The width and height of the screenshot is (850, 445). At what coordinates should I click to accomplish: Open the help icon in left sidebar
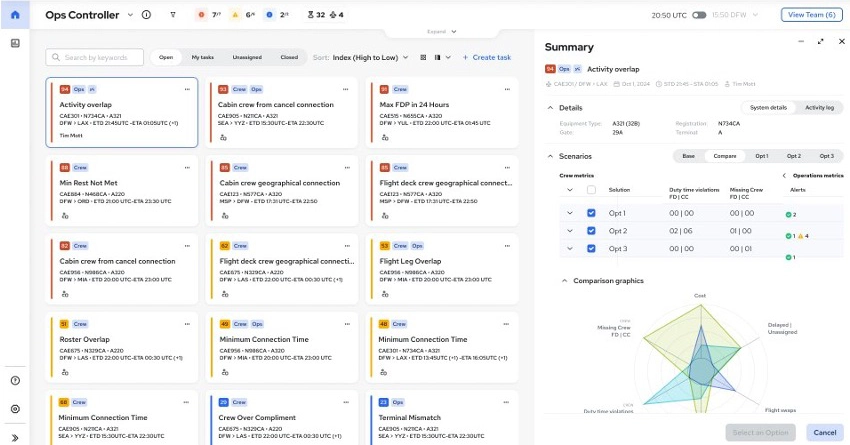[x=15, y=380]
